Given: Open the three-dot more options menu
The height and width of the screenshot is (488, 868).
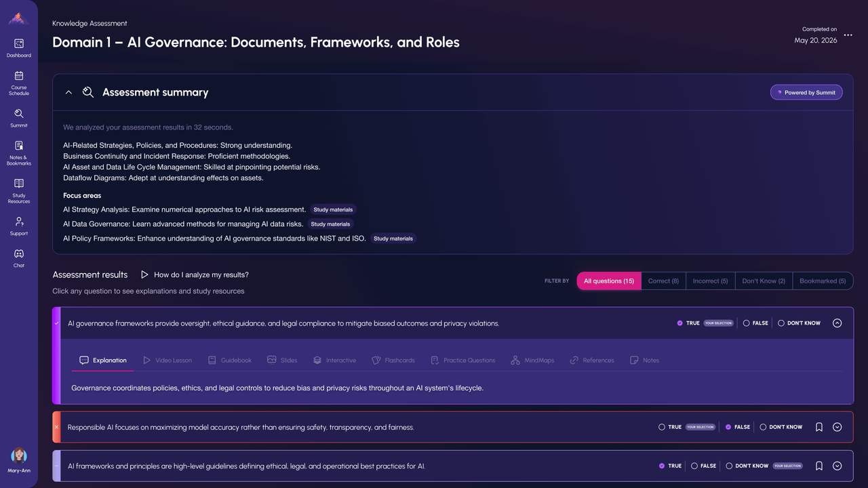Looking at the screenshot, I should 848,35.
